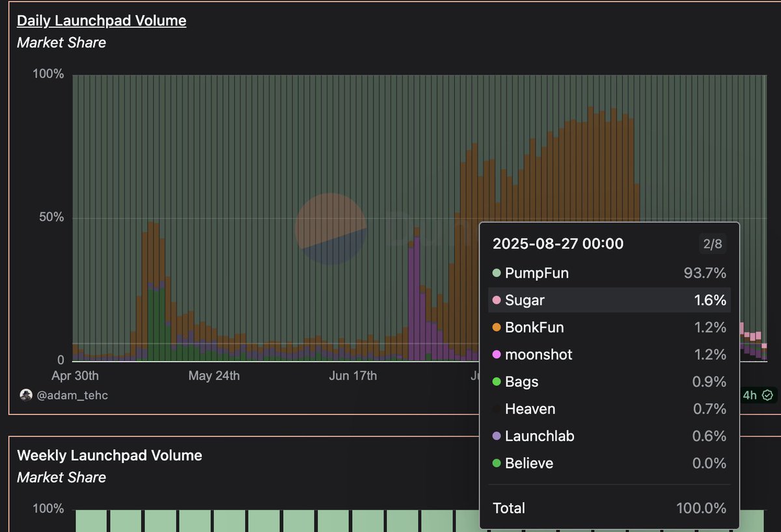Click the 93.7% PumpFun value
Screen dimensions: 781x532
tap(705, 273)
